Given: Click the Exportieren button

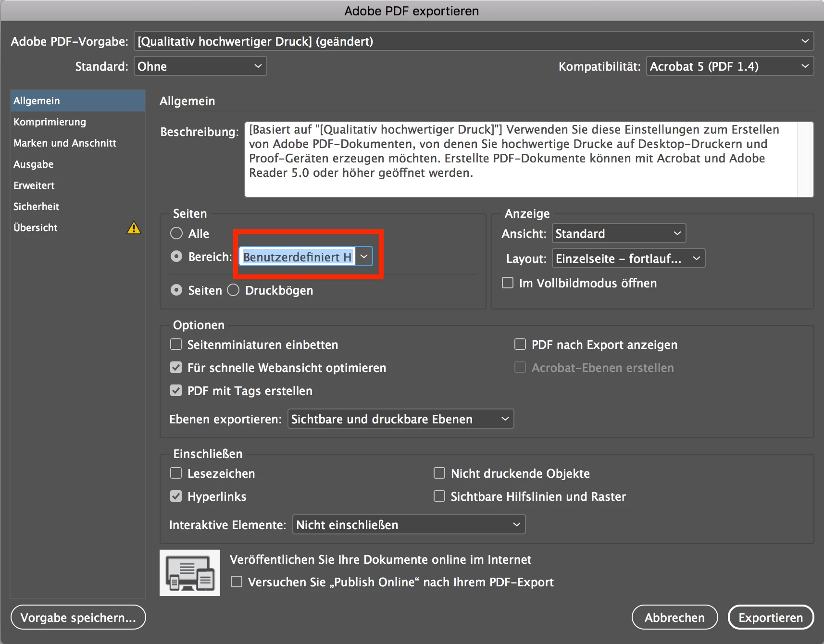Looking at the screenshot, I should click(x=771, y=618).
